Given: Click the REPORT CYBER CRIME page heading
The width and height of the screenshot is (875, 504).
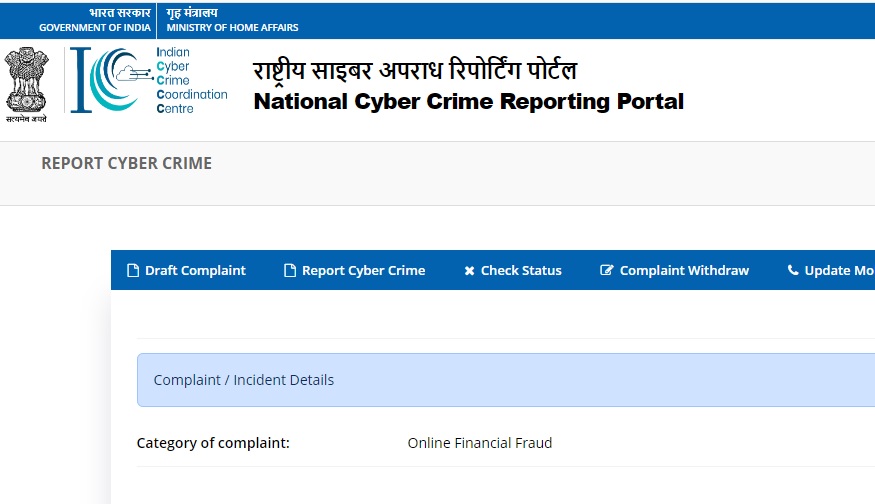Looking at the screenshot, I should click(x=126, y=163).
